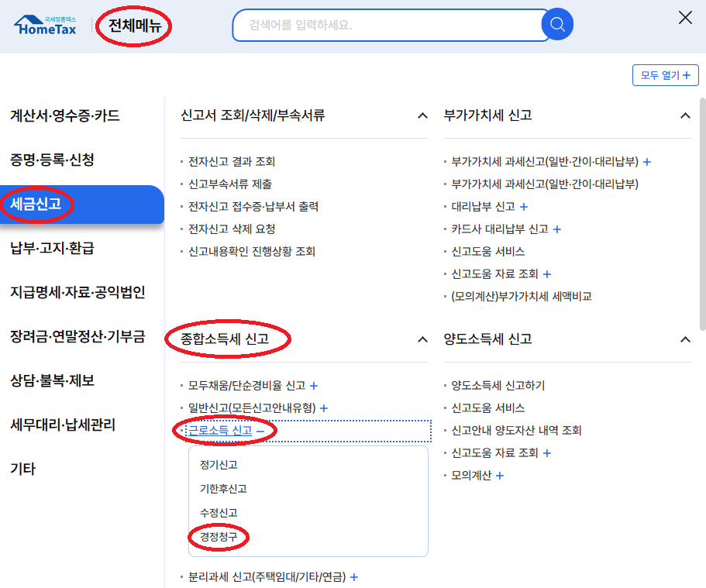Open the 전체메뉴 full menu label
This screenshot has width=706, height=588.
(x=133, y=25)
